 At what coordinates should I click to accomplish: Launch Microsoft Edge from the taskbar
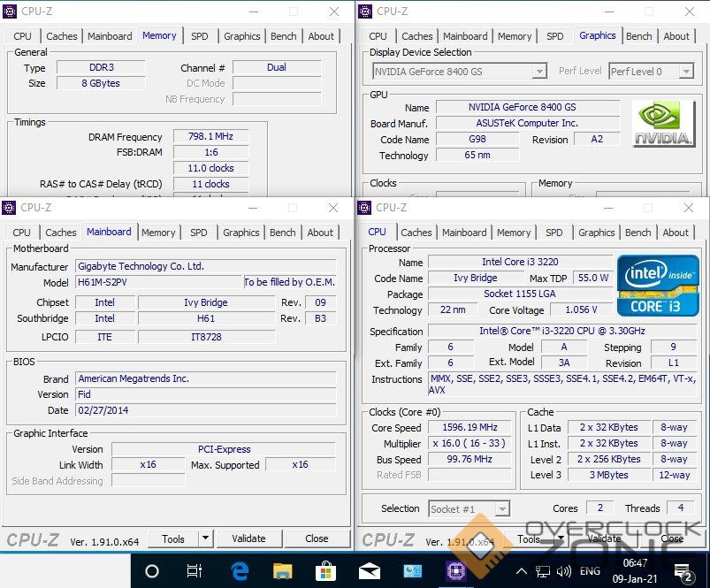pos(239,571)
